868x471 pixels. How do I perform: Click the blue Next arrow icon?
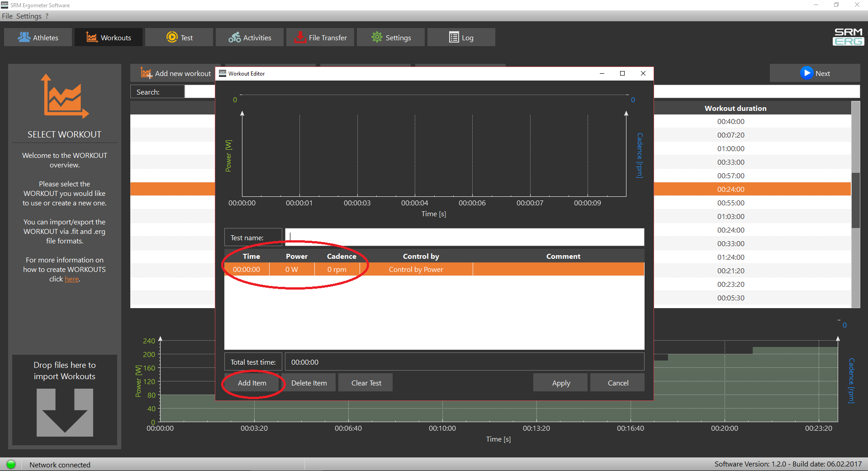pyautogui.click(x=806, y=73)
